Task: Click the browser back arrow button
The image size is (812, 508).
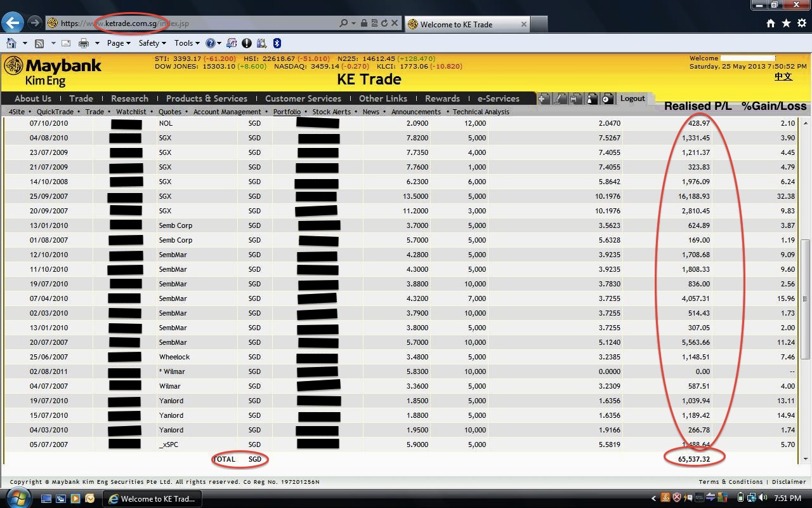Action: pyautogui.click(x=12, y=23)
